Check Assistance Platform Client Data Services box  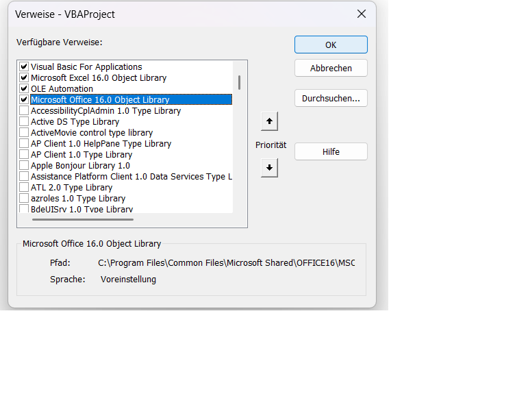(x=24, y=176)
